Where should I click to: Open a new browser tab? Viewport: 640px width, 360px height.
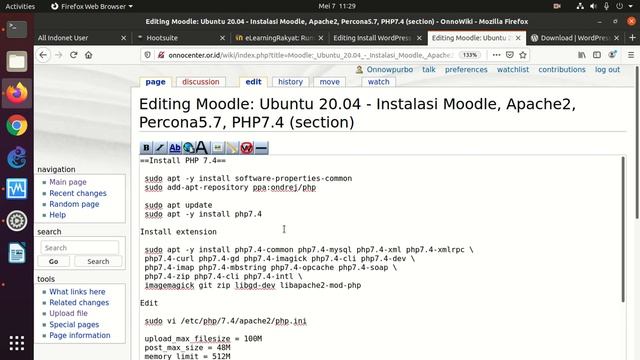632,38
